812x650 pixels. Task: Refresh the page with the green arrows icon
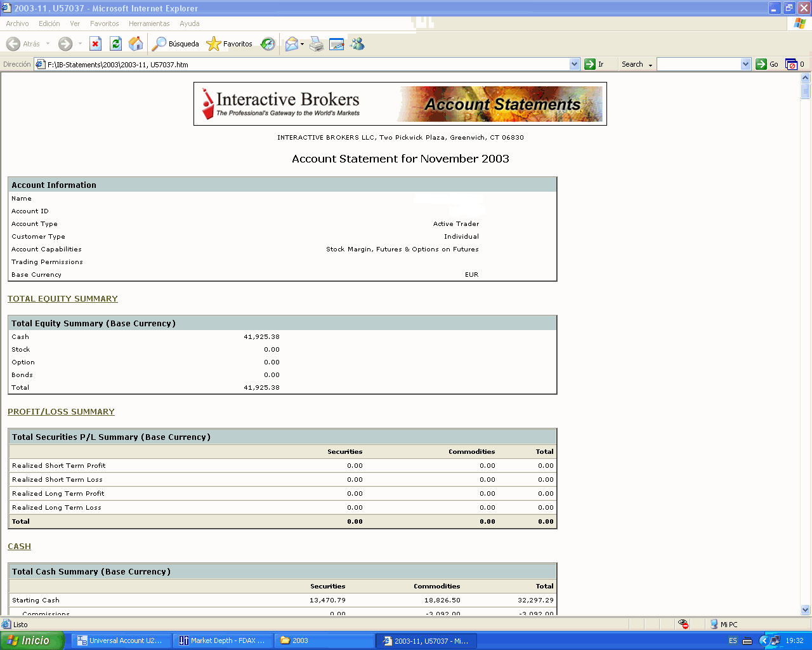pos(115,44)
